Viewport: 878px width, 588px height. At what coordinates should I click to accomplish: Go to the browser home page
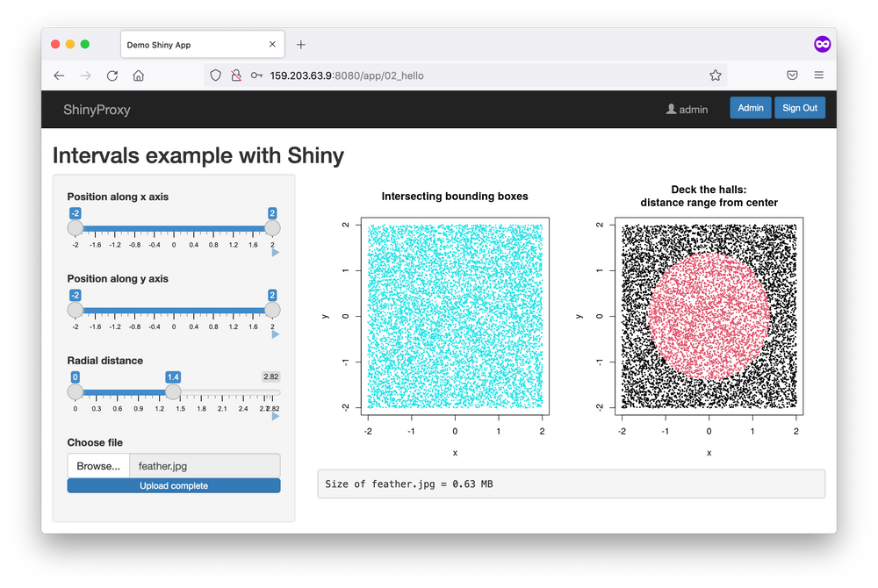pos(139,75)
